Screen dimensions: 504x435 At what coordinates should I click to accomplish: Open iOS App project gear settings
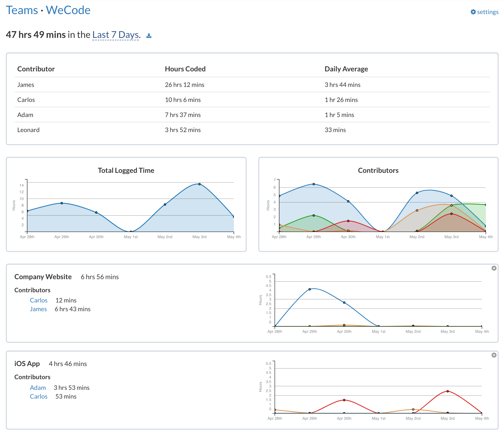point(494,355)
